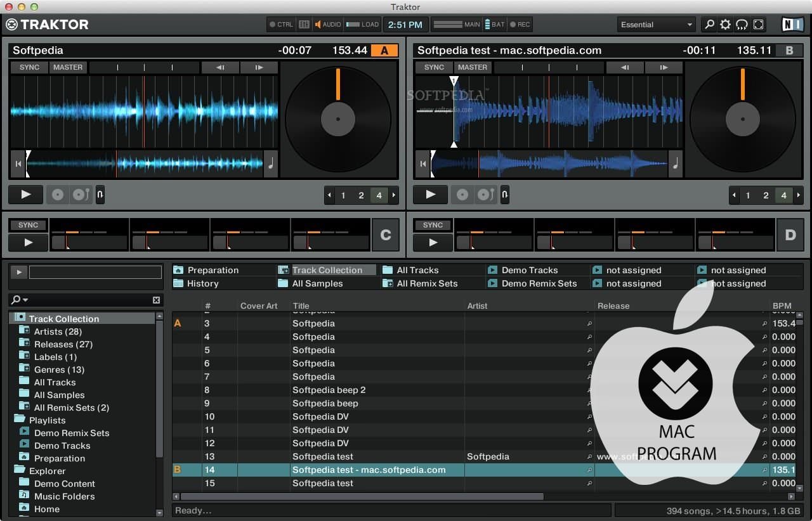
Task: Sort tracks by BPM column header
Action: click(x=782, y=306)
